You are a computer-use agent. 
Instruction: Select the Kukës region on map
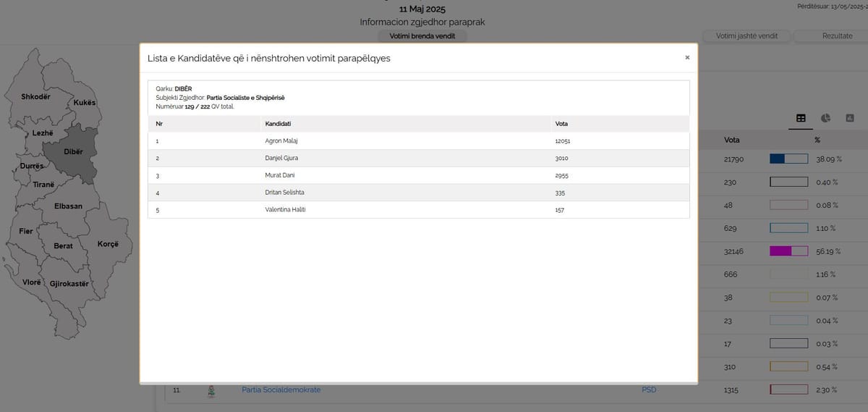[x=85, y=102]
